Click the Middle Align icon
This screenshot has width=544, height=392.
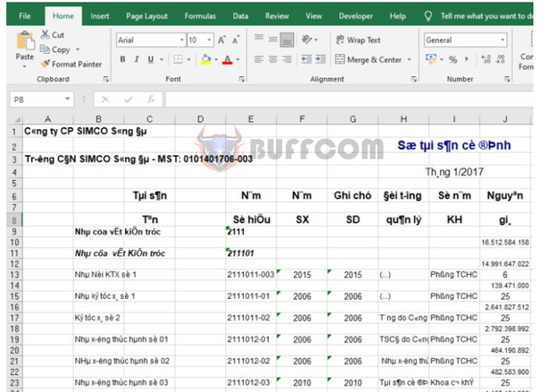(273, 40)
